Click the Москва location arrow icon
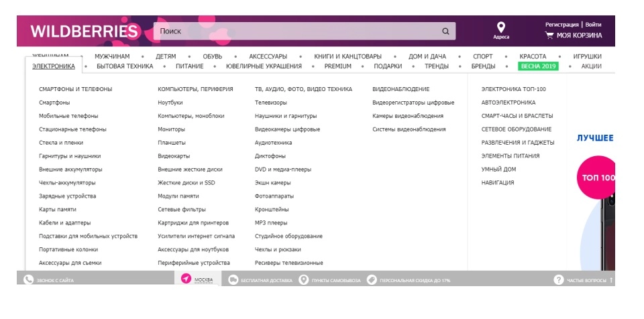This screenshot has width=644, height=319. tap(186, 279)
